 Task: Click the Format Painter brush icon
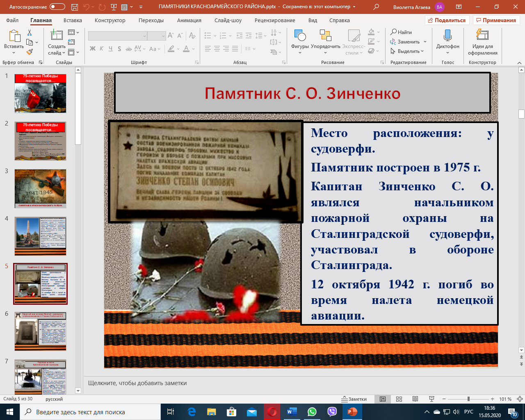(x=30, y=52)
